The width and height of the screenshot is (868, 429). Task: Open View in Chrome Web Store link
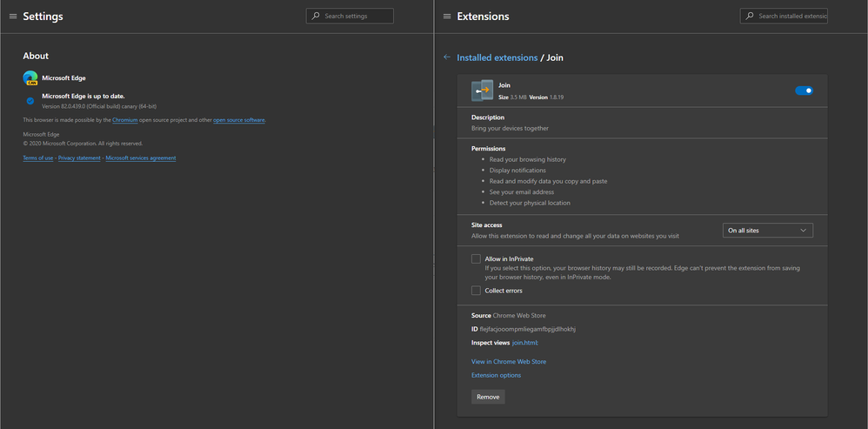coord(509,361)
